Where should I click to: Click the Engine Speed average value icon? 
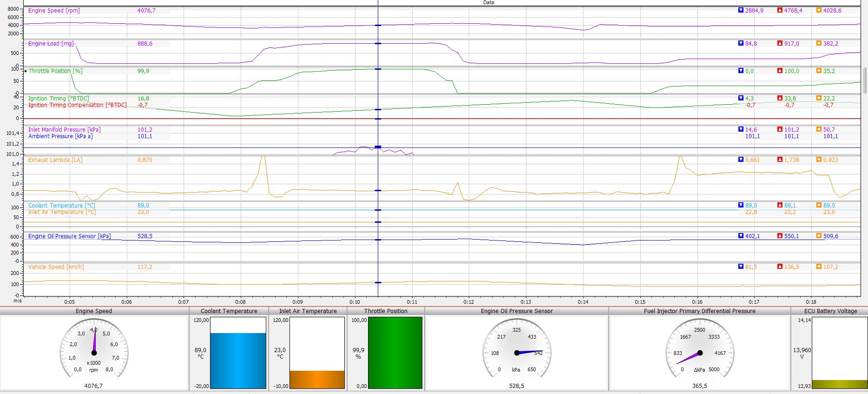point(819,10)
